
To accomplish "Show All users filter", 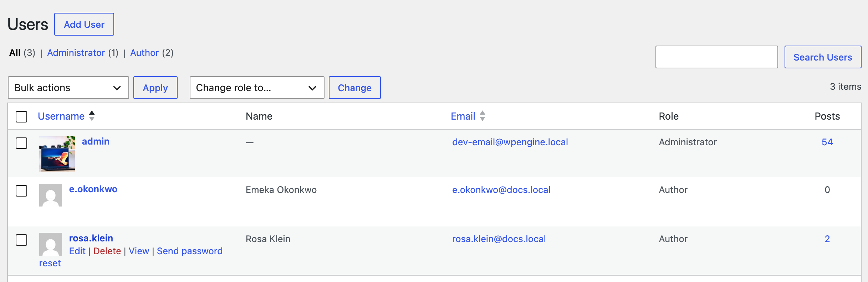I will [x=15, y=53].
